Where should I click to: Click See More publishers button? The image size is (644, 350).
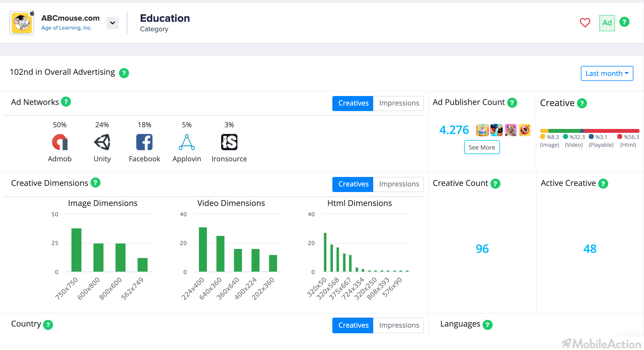pos(482,147)
